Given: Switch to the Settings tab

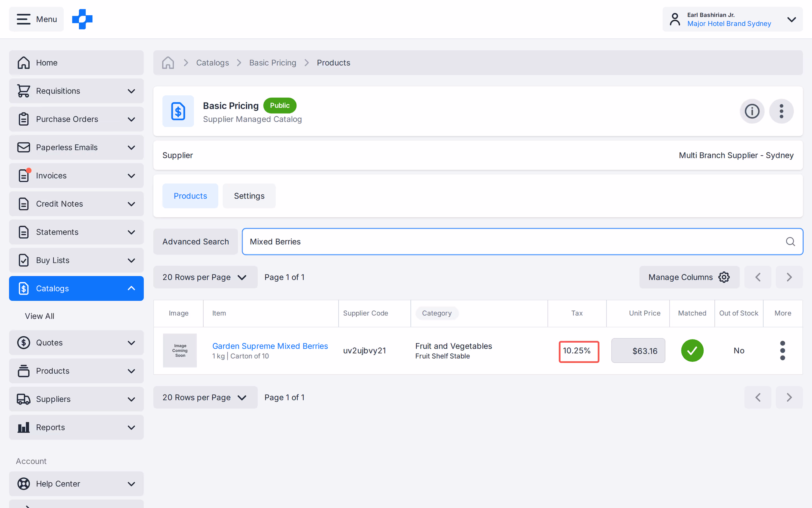Looking at the screenshot, I should click(249, 196).
